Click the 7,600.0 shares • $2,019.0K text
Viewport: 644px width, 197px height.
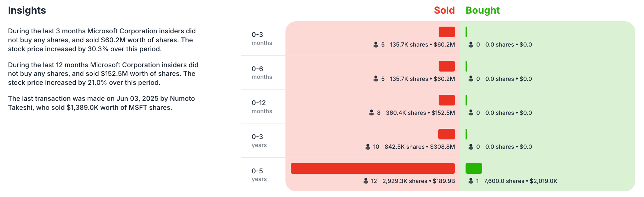coord(521,181)
